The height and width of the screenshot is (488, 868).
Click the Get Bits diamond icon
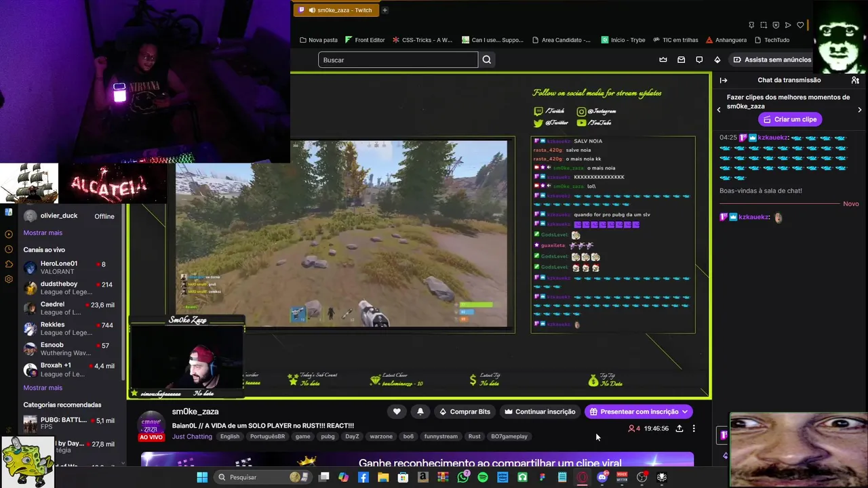click(x=717, y=60)
